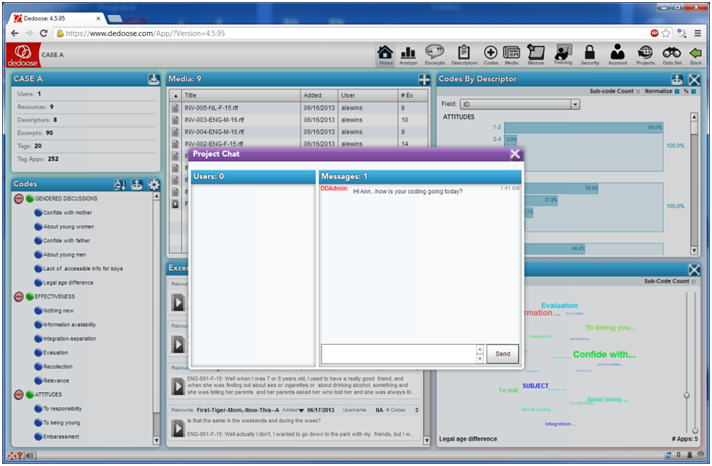Open the Excerpts workspace

click(x=435, y=55)
